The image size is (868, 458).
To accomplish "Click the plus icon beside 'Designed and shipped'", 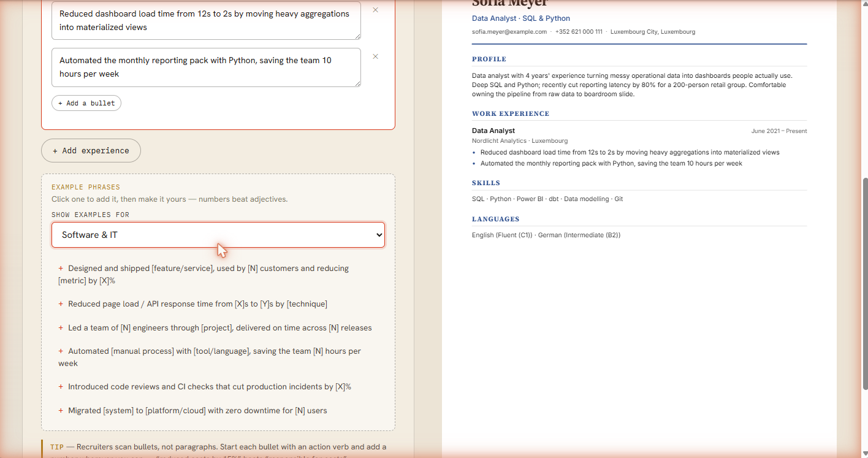I will 61,268.
